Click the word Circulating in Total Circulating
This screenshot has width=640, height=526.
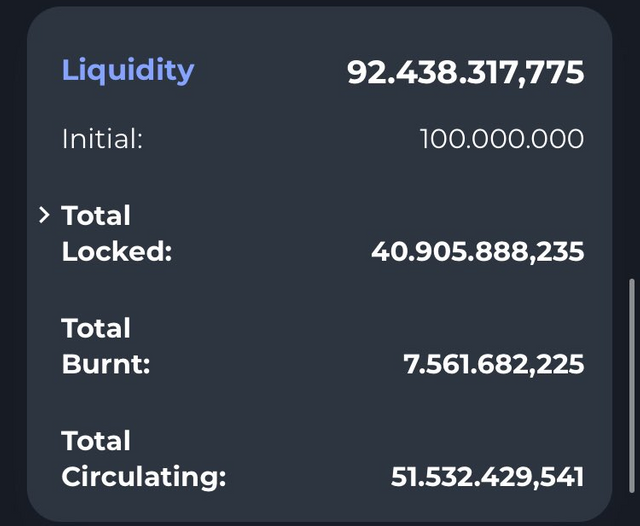[144, 477]
